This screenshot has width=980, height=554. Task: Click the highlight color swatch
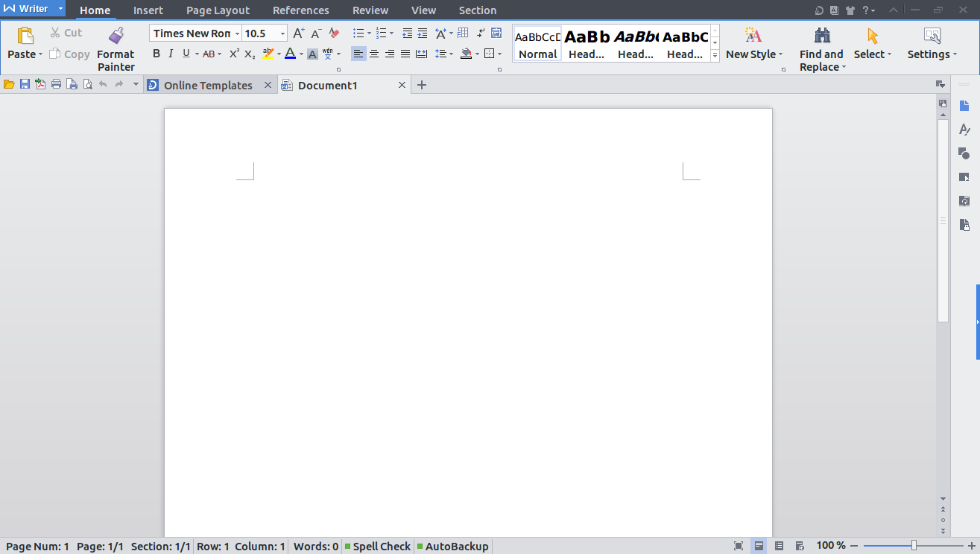pos(268,54)
